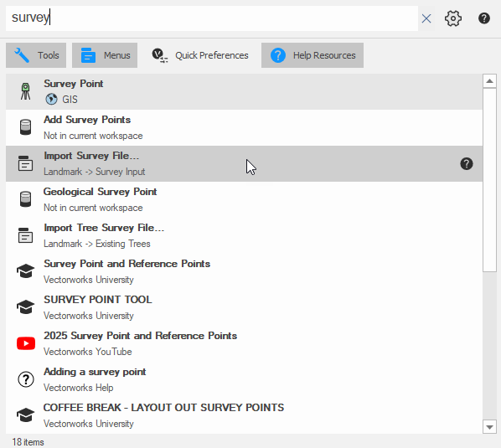This screenshot has width=501, height=448.
Task: Select Import Tree Survey File... result
Action: click(244, 235)
